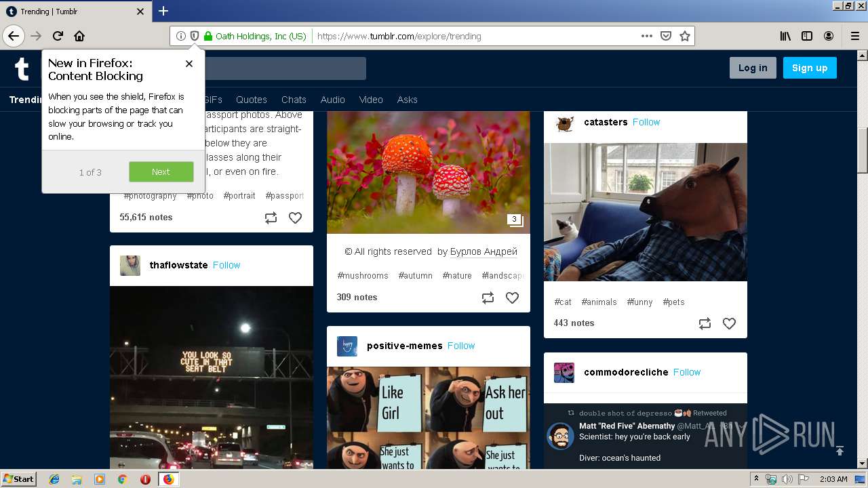Follow catasters
Screen dimensions: 868x488
tap(646, 122)
